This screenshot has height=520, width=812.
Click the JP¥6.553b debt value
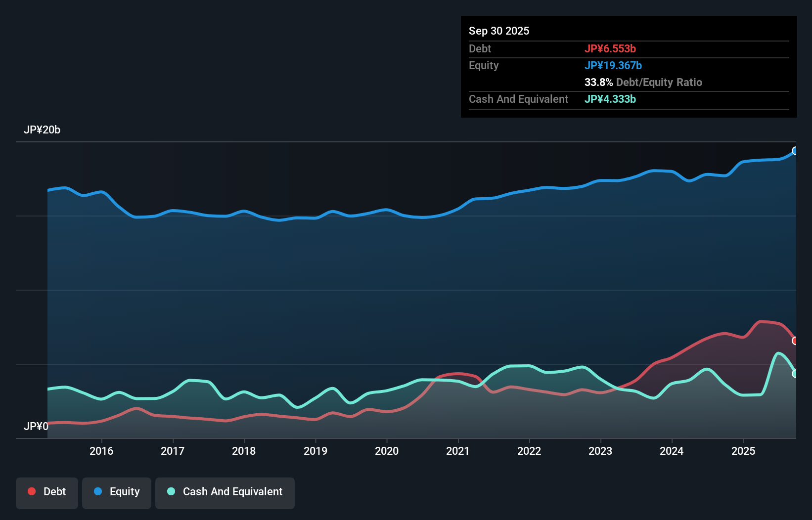coord(610,48)
